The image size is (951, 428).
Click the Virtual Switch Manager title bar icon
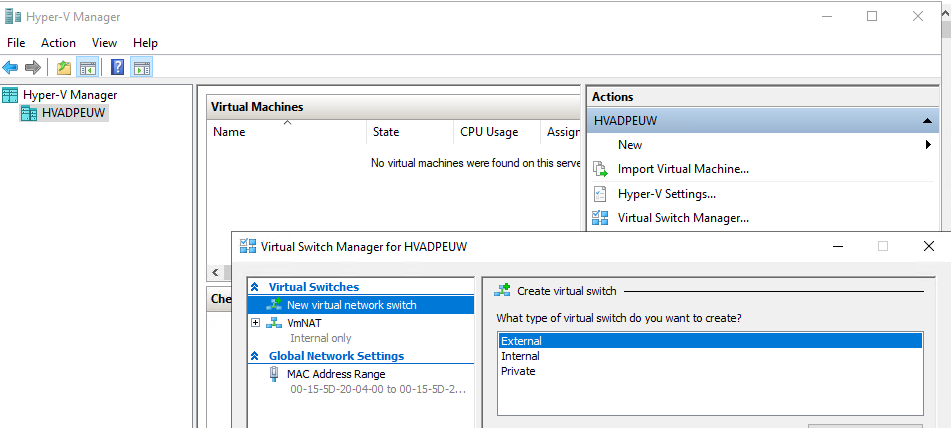click(248, 246)
